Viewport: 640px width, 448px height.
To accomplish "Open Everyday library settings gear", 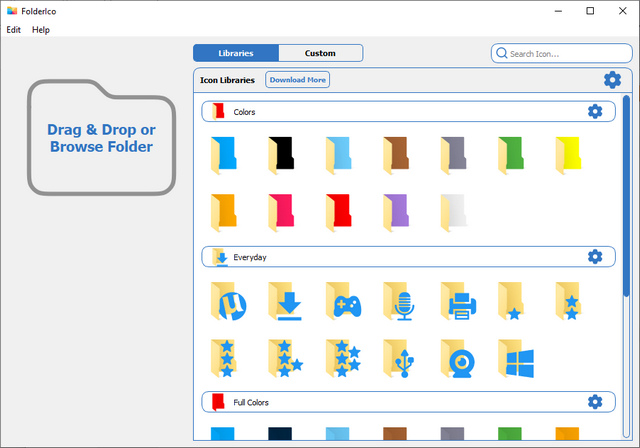I will pyautogui.click(x=595, y=257).
